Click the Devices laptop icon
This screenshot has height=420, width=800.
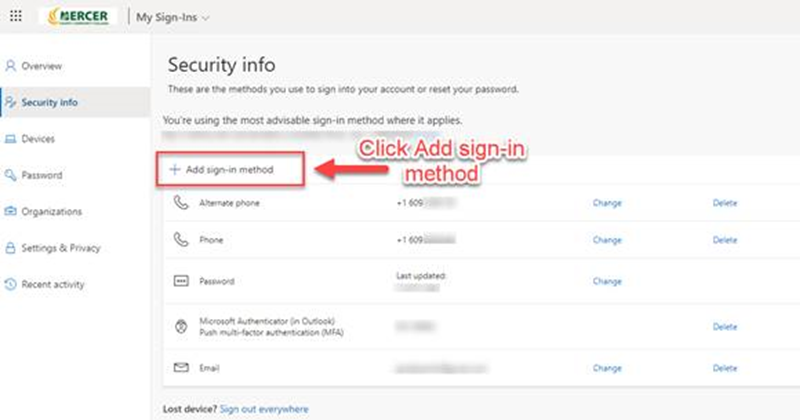[x=11, y=139]
